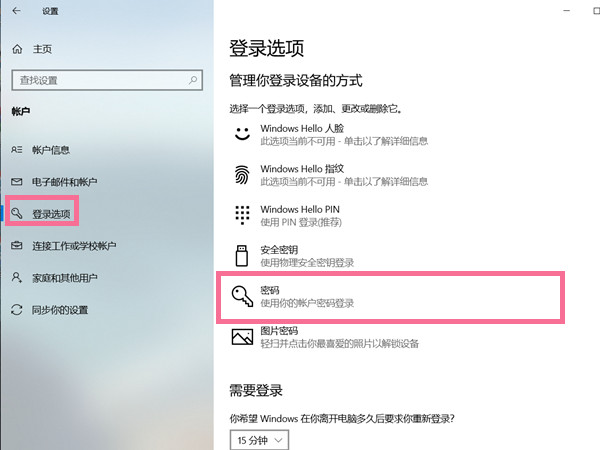Expand the 安全密钥 option by its title

pos(279,249)
